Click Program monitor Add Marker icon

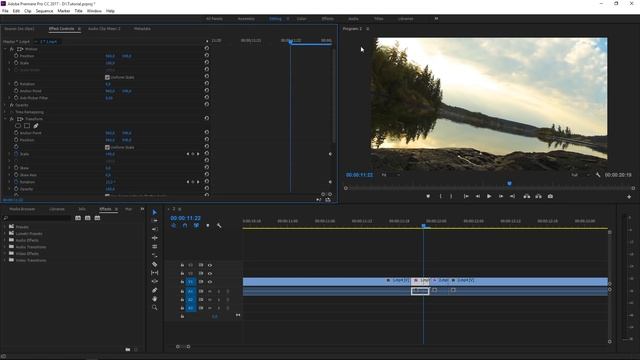tap(428, 196)
